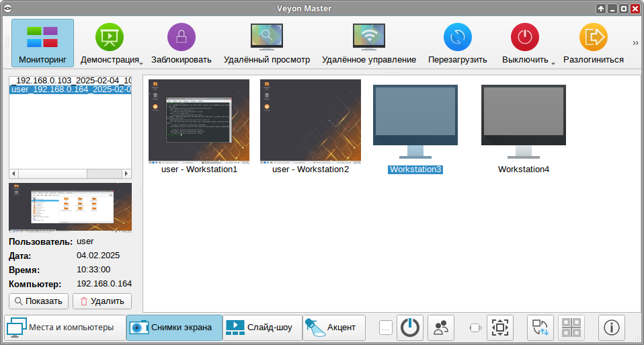The width and height of the screenshot is (644, 345).
Task: Select the Workstation3 monitor icon
Action: (x=415, y=122)
